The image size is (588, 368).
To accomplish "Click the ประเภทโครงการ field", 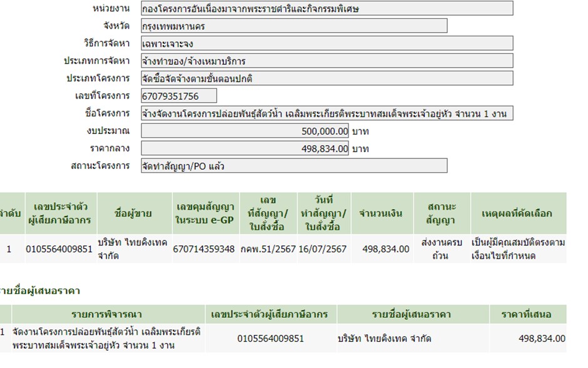I will coord(327,79).
